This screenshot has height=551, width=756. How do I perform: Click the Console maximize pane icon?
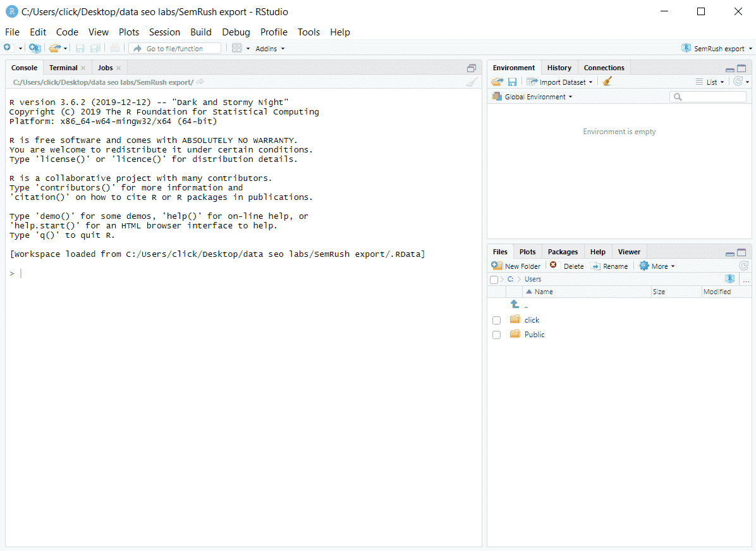coord(472,68)
